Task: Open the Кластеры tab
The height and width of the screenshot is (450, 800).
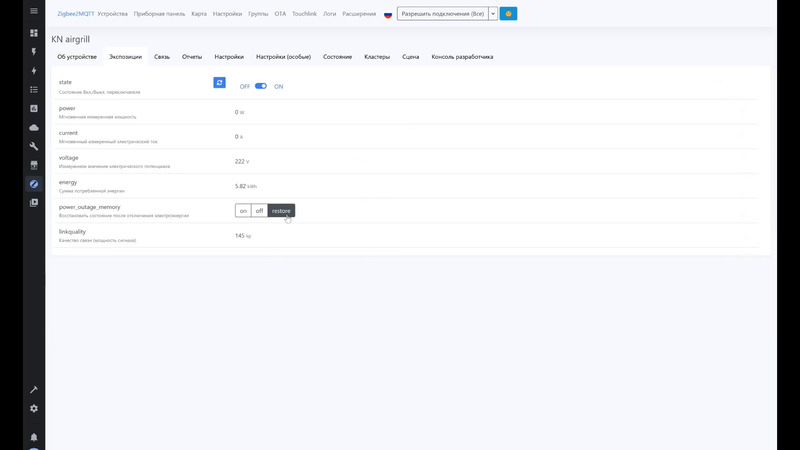Action: tap(377, 57)
